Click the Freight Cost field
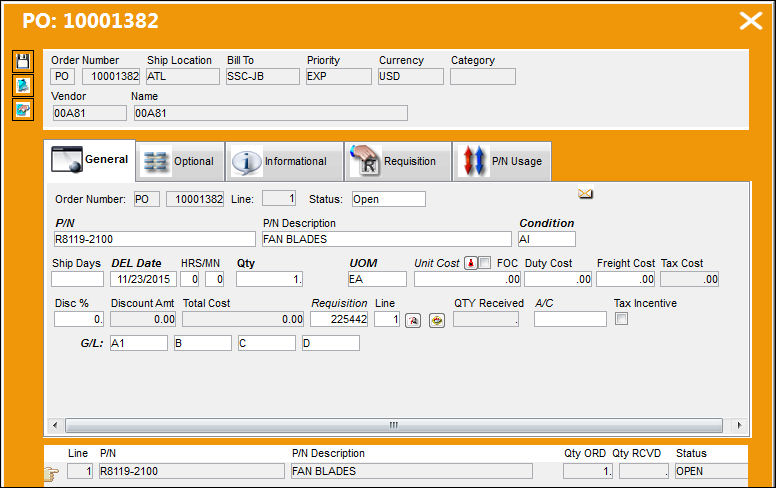The image size is (776, 488). point(626,279)
